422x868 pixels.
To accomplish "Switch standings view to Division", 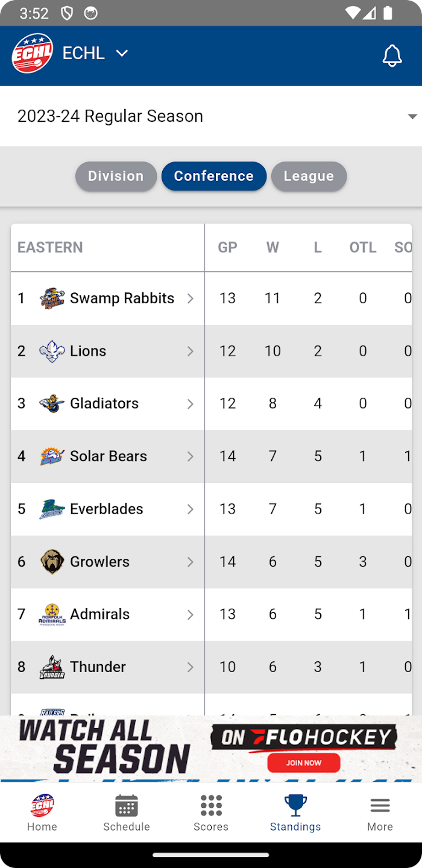I will point(116,176).
